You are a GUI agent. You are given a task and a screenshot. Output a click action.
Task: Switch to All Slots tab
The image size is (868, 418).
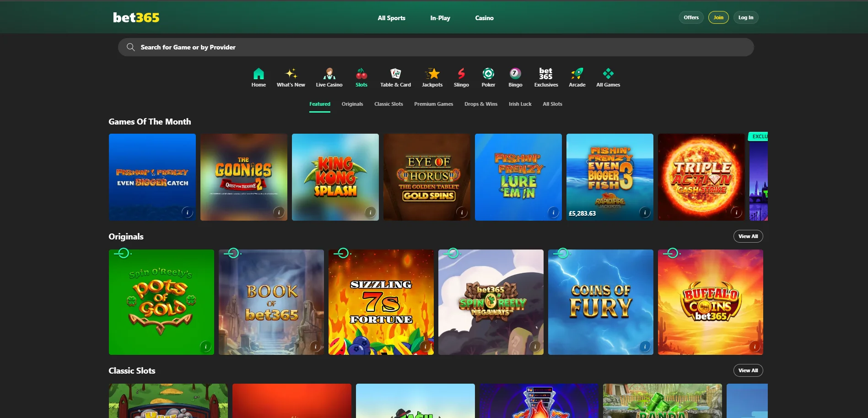[x=552, y=104]
